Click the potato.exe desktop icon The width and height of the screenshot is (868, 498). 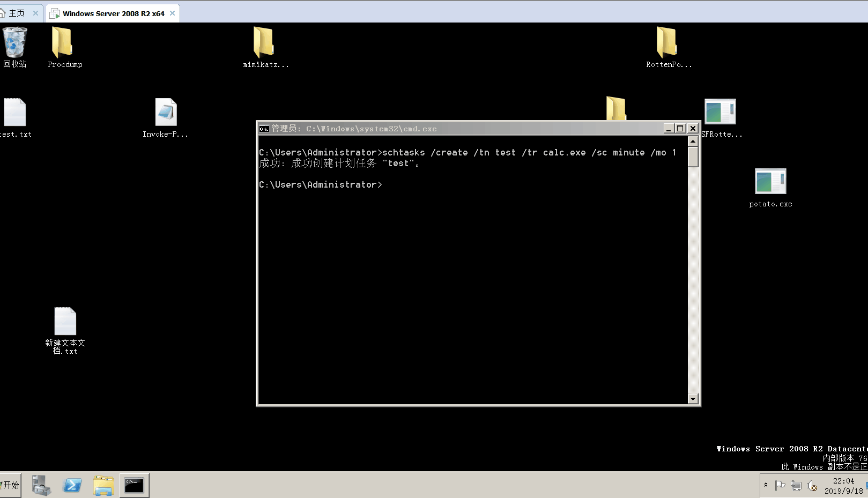(x=770, y=182)
